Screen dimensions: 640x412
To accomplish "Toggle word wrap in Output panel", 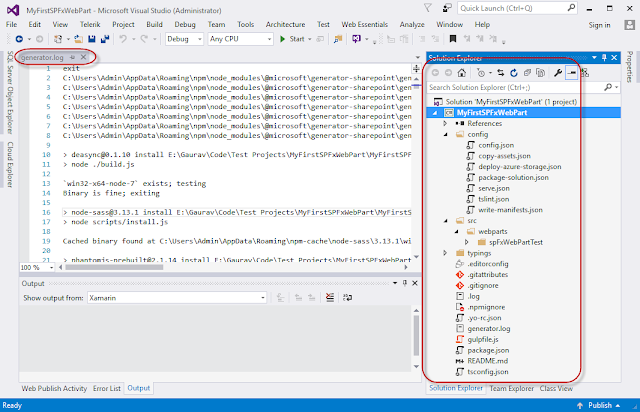I will coord(347,298).
